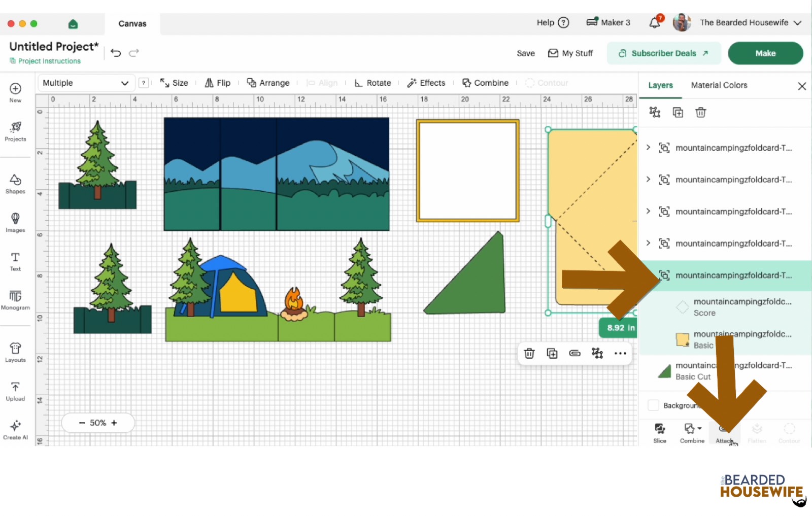Open the Upload tool
This screenshot has height=516, width=812.
click(15, 391)
